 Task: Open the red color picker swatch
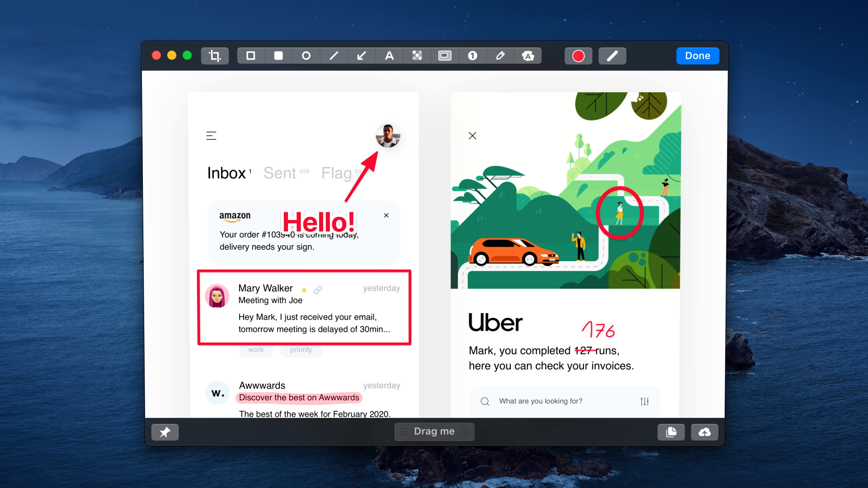click(x=578, y=56)
